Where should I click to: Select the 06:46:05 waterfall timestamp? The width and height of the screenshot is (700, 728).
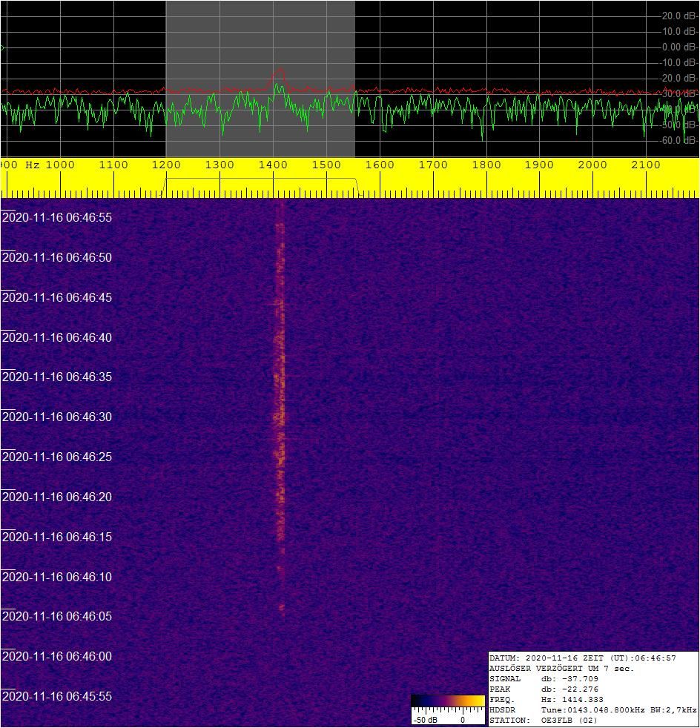tap(57, 616)
